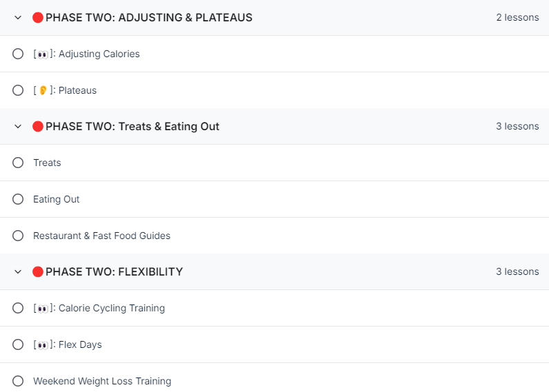
Task: Open the Flex Days lesson
Action: pos(68,344)
